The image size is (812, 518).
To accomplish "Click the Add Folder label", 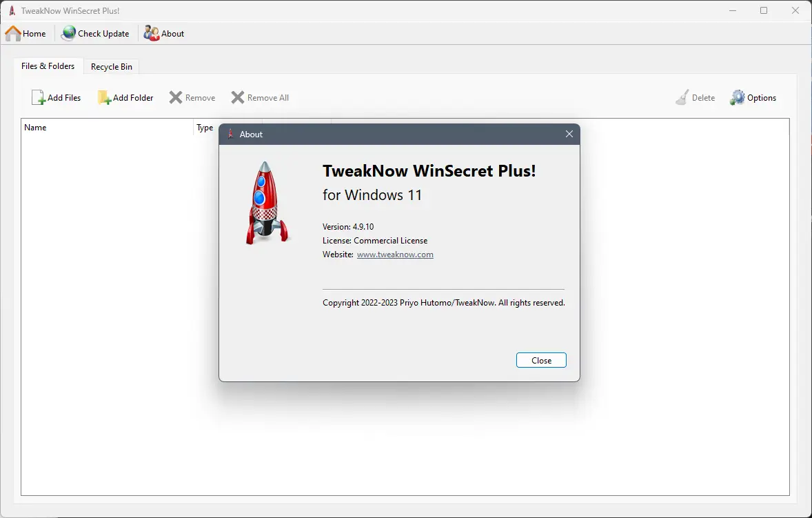I will [133, 98].
